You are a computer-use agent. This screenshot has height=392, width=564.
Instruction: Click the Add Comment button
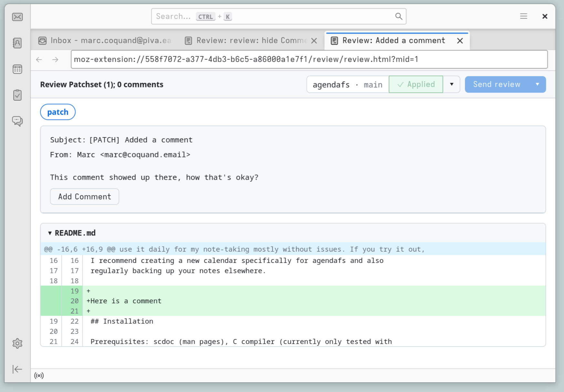[85, 197]
